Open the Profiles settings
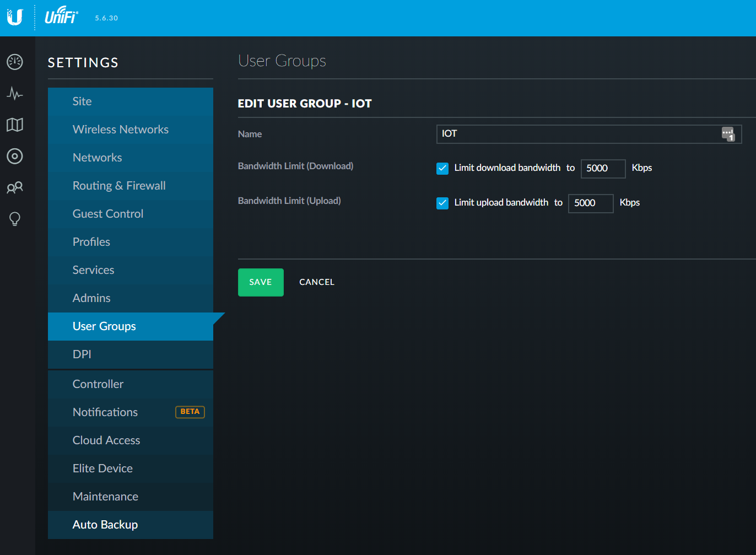Image resolution: width=756 pixels, height=555 pixels. [131, 242]
